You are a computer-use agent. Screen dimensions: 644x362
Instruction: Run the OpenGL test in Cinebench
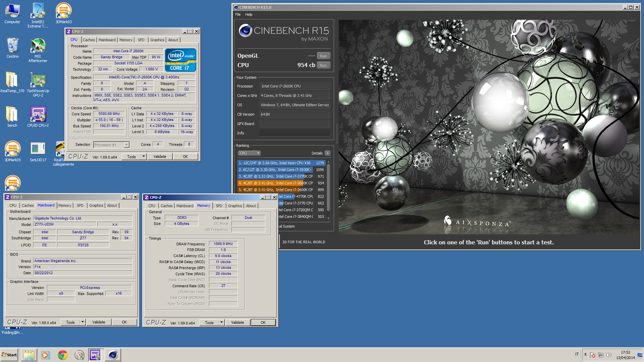pos(323,56)
